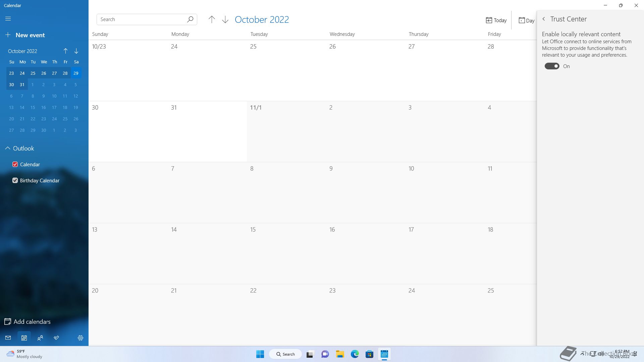Select date 31 in mini calendar
The image size is (644, 362).
click(x=22, y=84)
